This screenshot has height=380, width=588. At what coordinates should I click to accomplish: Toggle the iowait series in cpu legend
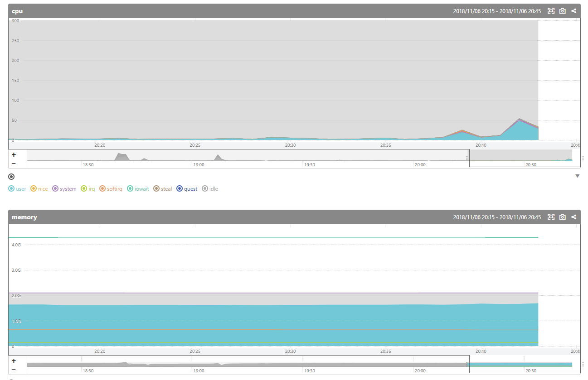[x=138, y=189]
